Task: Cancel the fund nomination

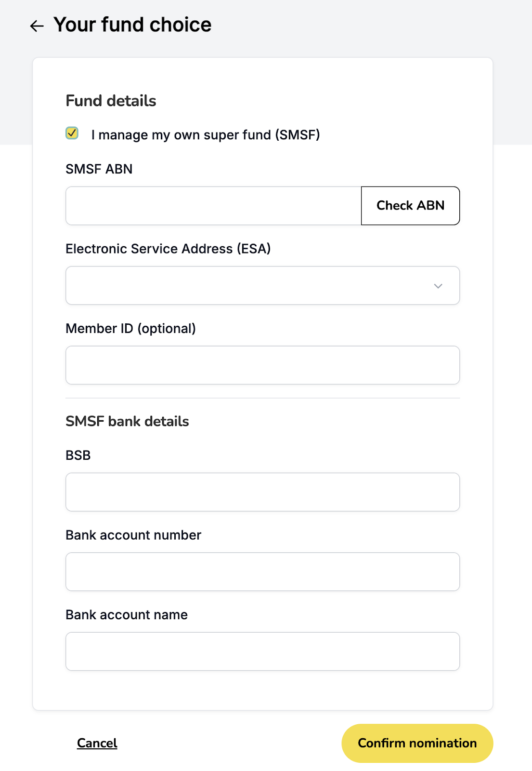Action: pyautogui.click(x=97, y=743)
